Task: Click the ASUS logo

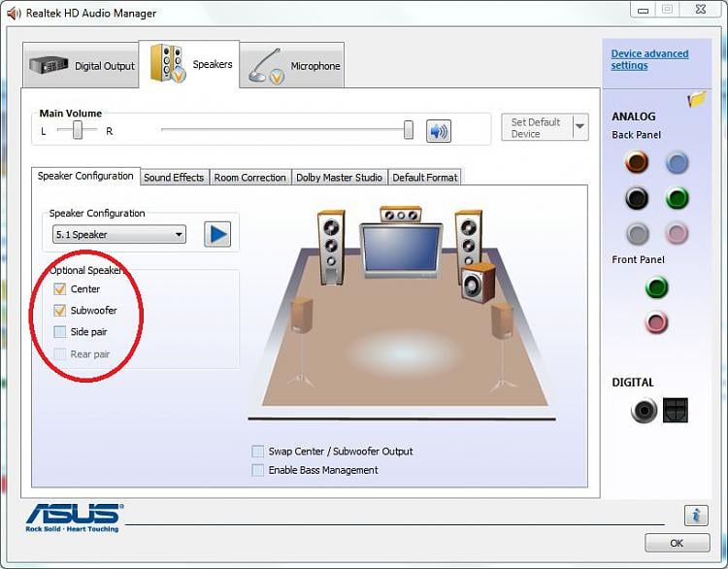Action: click(75, 517)
